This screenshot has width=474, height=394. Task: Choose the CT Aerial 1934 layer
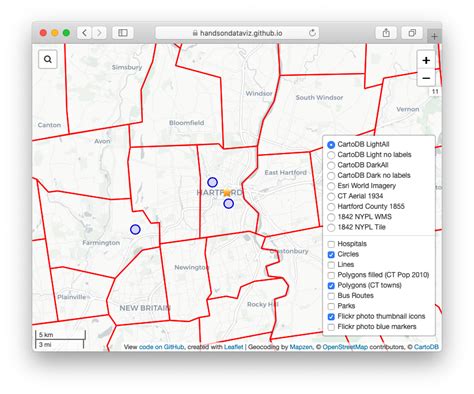pyautogui.click(x=355, y=196)
